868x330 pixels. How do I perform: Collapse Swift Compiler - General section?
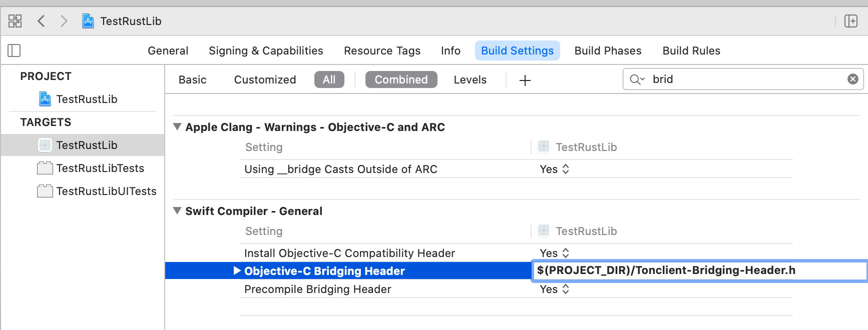pos(177,211)
